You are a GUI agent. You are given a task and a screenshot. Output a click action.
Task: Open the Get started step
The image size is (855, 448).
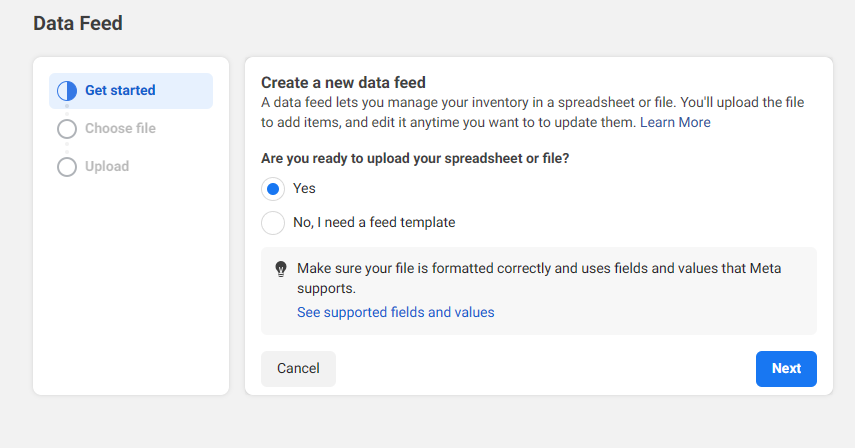(x=120, y=91)
